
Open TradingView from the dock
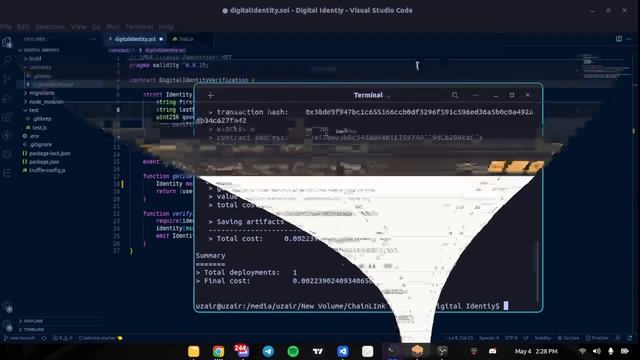point(318,351)
